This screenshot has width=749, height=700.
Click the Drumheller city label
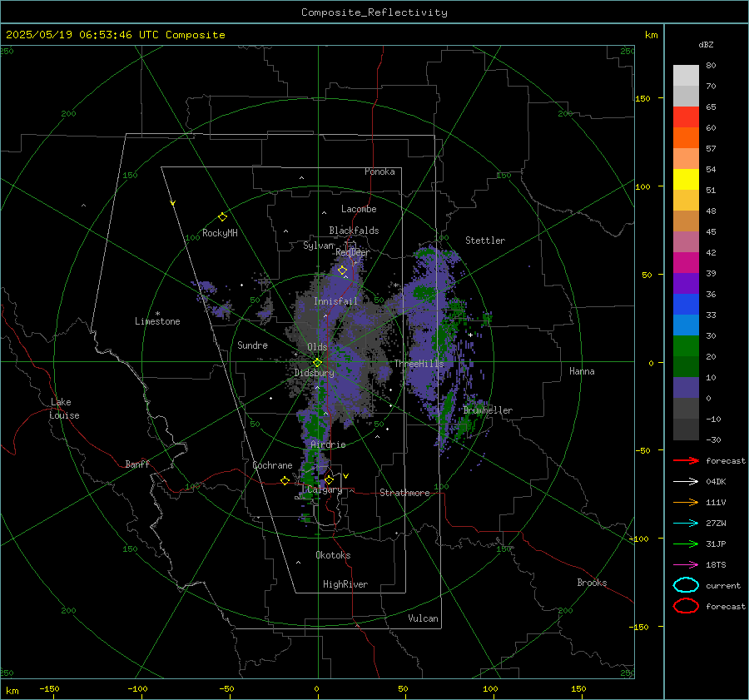[x=488, y=410]
